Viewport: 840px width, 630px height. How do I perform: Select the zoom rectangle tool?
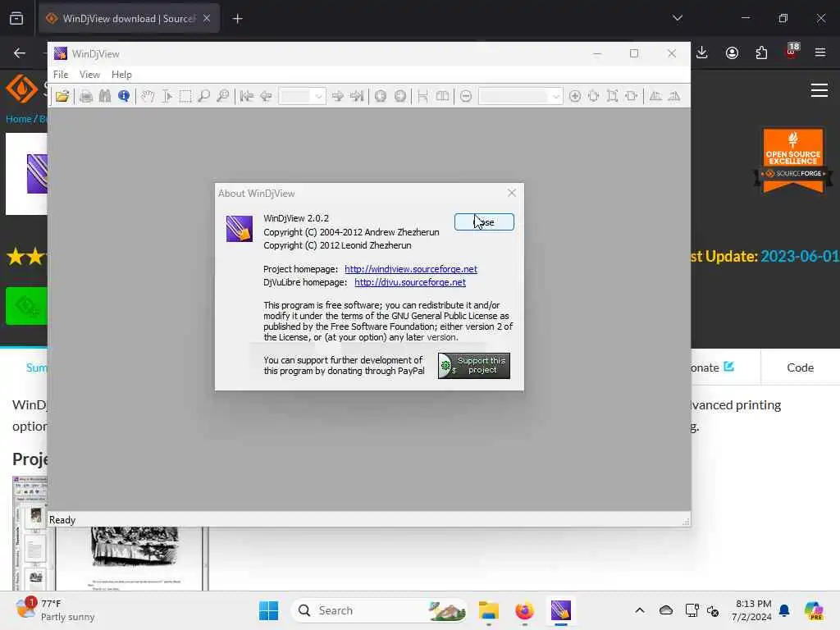223,97
